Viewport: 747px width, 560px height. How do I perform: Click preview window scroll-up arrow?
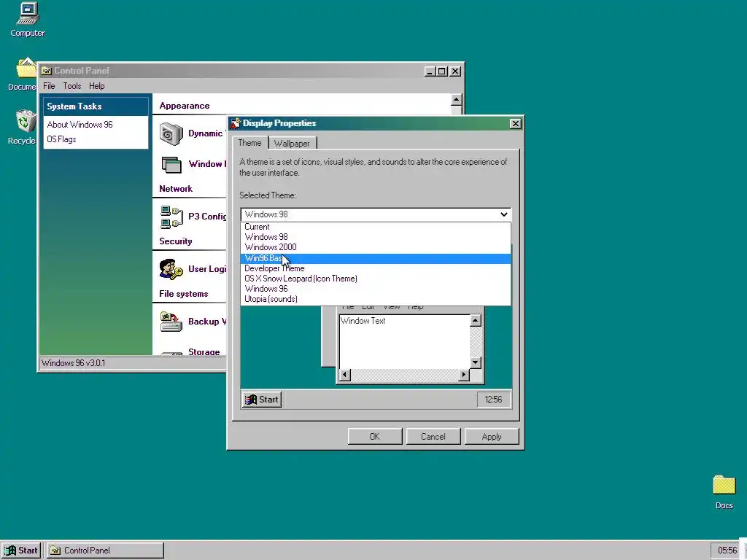(475, 321)
